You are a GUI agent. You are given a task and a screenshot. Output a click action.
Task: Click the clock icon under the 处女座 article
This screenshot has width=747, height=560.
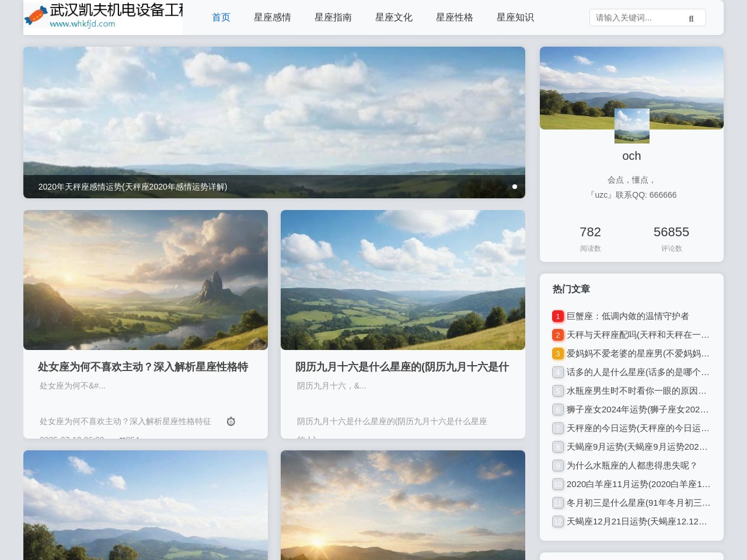[x=231, y=421]
